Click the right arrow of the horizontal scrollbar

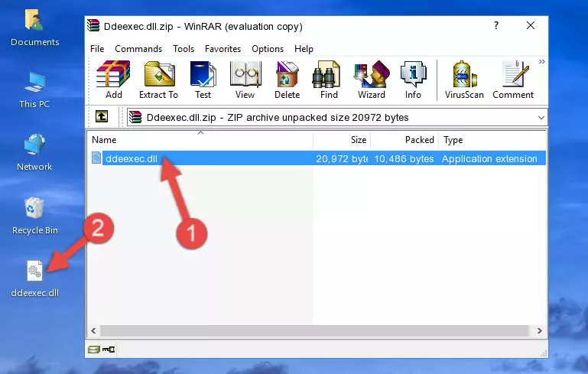point(540,330)
